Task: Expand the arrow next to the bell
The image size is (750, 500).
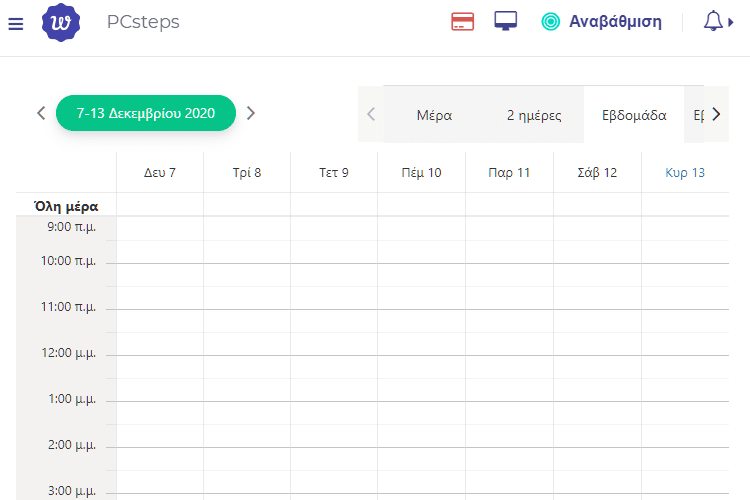Action: coord(730,22)
